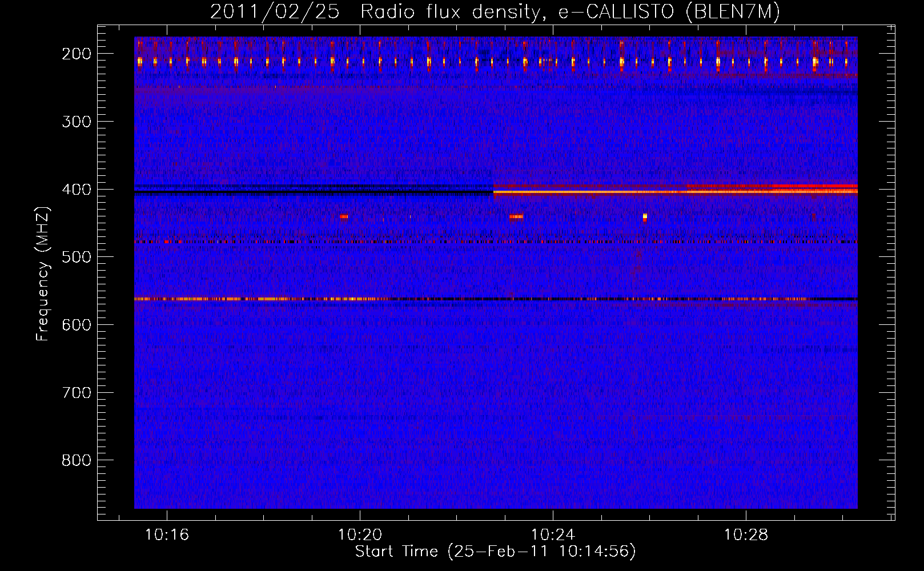This screenshot has height=571, width=924.
Task: Select the 500 frequency tick label
Action: click(76, 257)
